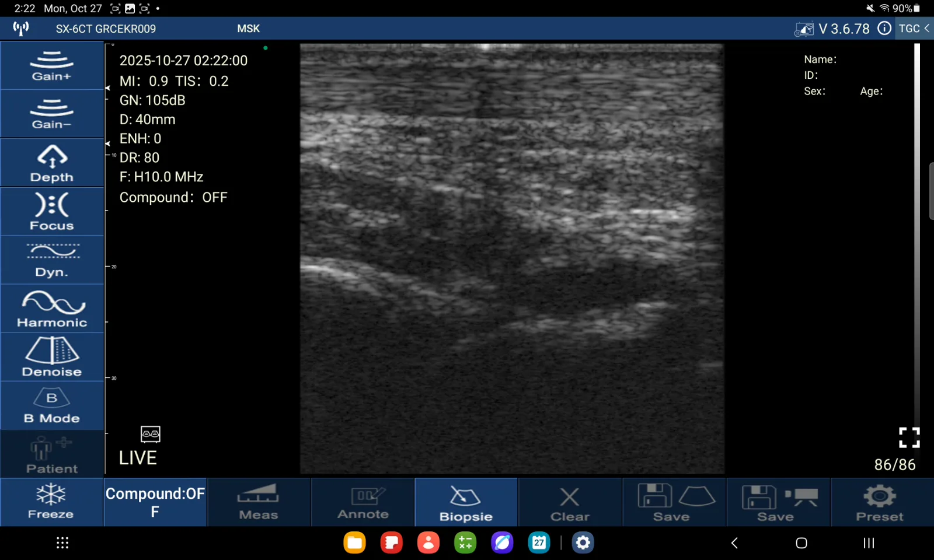The width and height of the screenshot is (934, 560).
Task: Enter fullscreen image view
Action: click(909, 437)
